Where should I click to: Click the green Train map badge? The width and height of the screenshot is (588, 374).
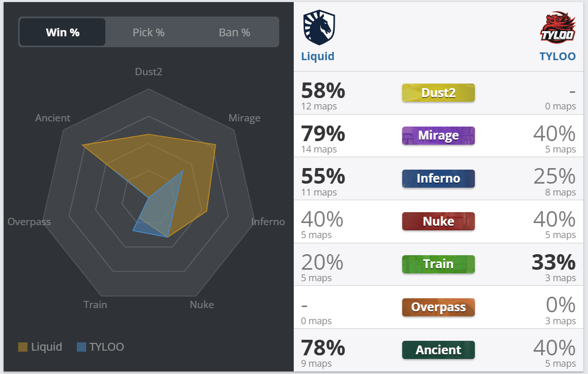coord(439,264)
